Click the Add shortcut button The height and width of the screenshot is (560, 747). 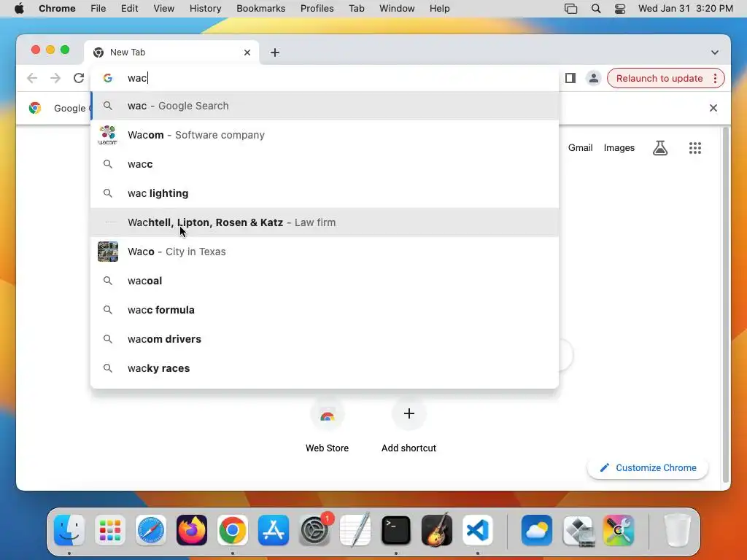409,426
